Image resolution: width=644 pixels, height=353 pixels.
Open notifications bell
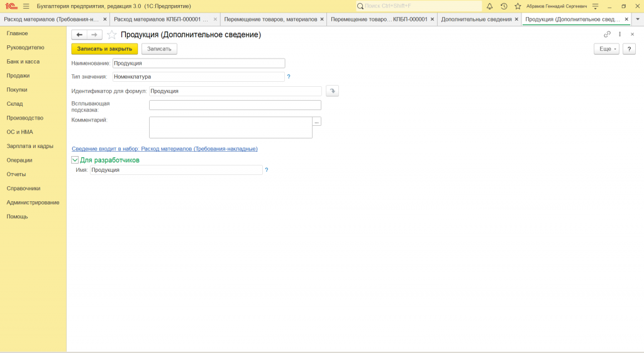click(489, 6)
